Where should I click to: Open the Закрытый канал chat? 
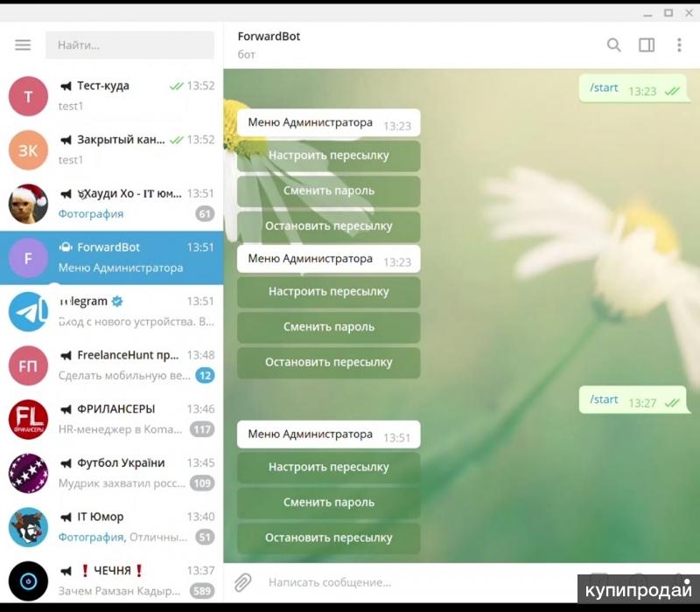pyautogui.click(x=131, y=150)
